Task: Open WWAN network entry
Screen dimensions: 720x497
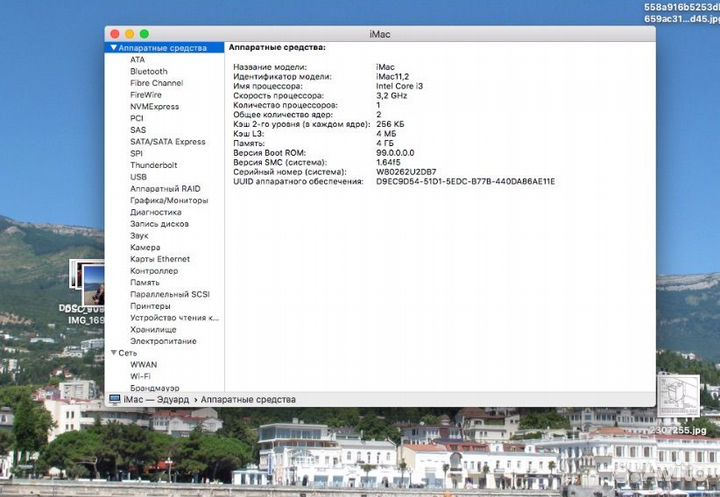Action: 143,365
